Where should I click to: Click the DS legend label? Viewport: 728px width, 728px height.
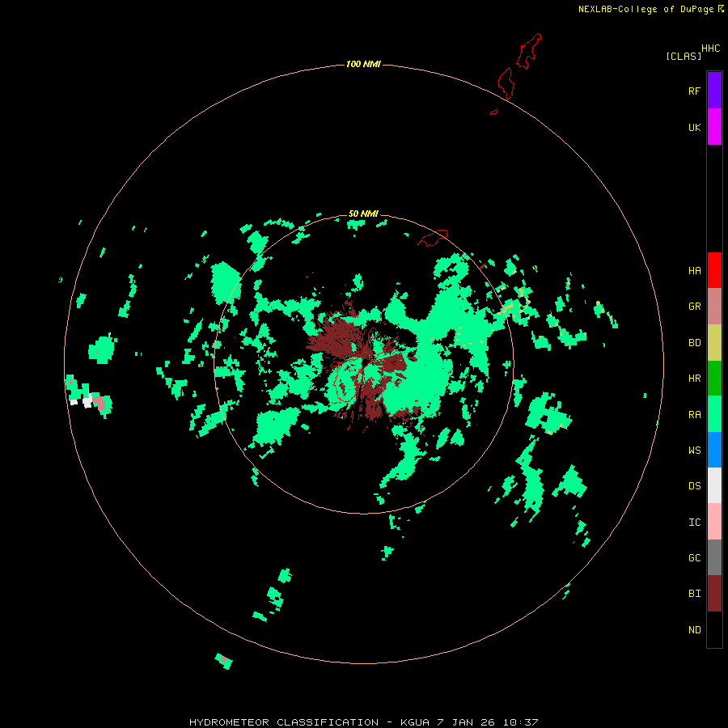pyautogui.click(x=694, y=486)
